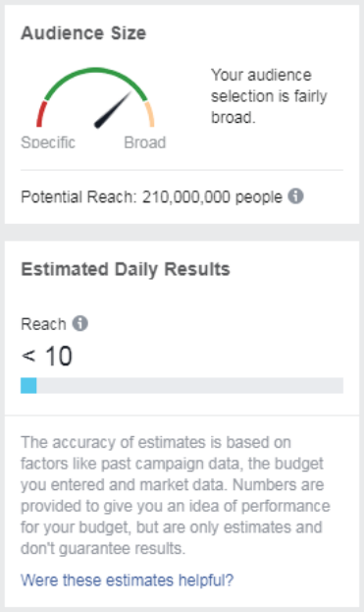Screen dimensions: 364x612
Task: Click the blue filled portion of Reach bar
Action: 28,385
